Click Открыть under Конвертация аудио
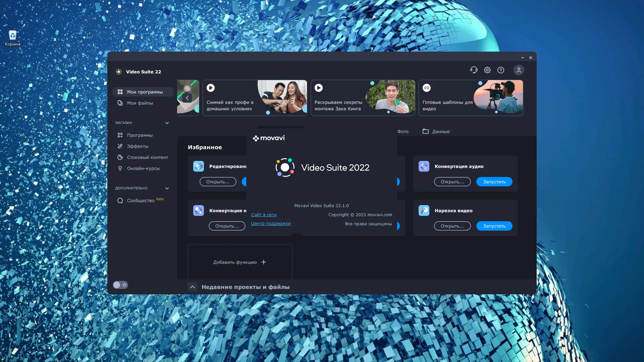The image size is (644, 362). coord(452,182)
